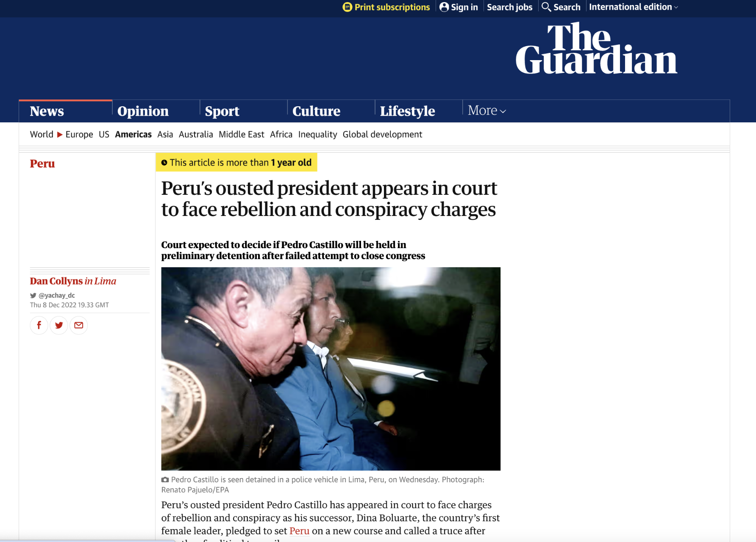Click the Peru hyperlink in article text

(299, 531)
